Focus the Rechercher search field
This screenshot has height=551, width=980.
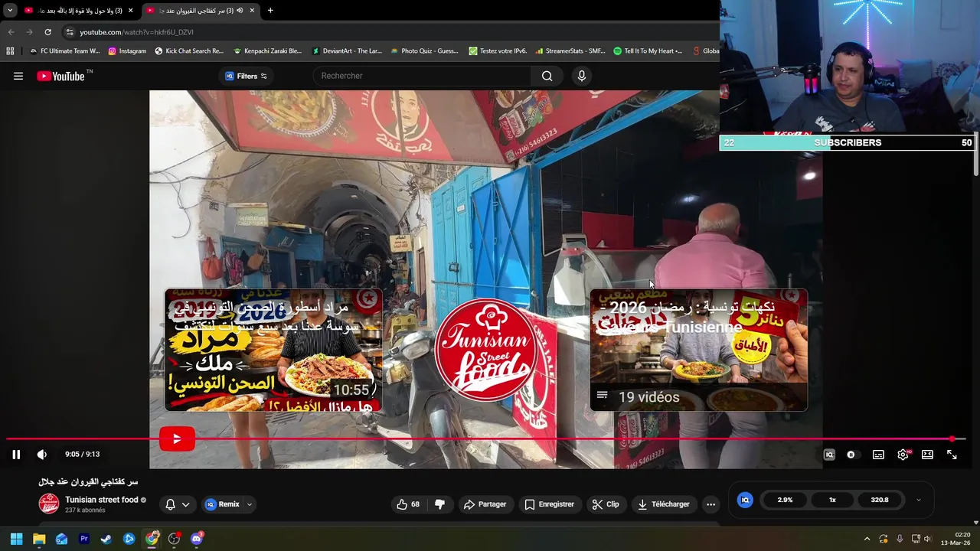coord(422,76)
